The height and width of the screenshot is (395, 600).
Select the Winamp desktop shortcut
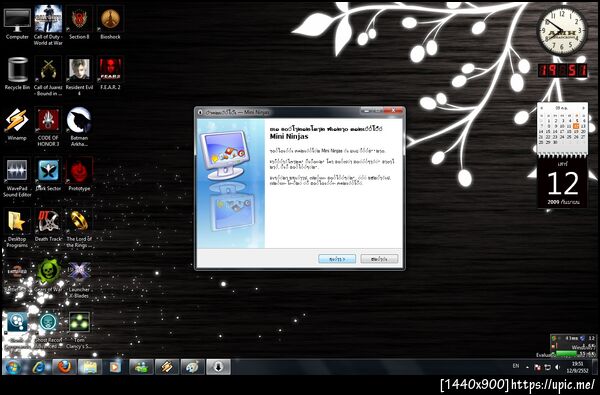pos(17,124)
